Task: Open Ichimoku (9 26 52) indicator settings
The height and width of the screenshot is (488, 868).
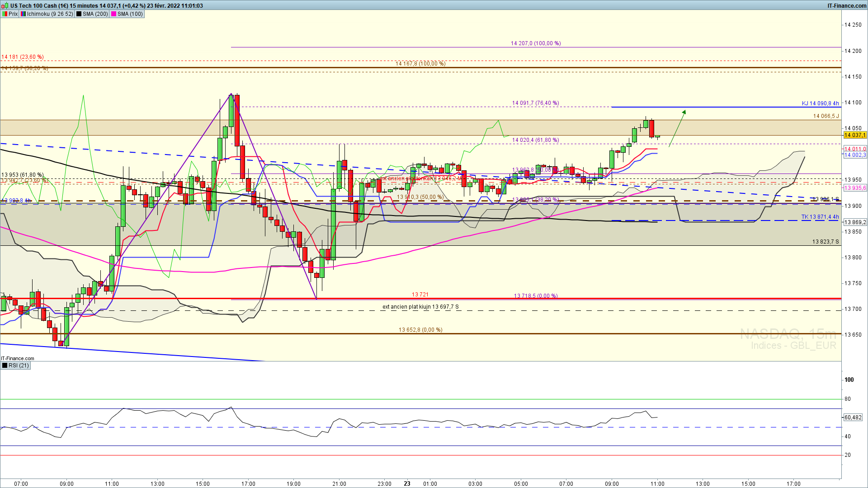Action: click(x=50, y=14)
